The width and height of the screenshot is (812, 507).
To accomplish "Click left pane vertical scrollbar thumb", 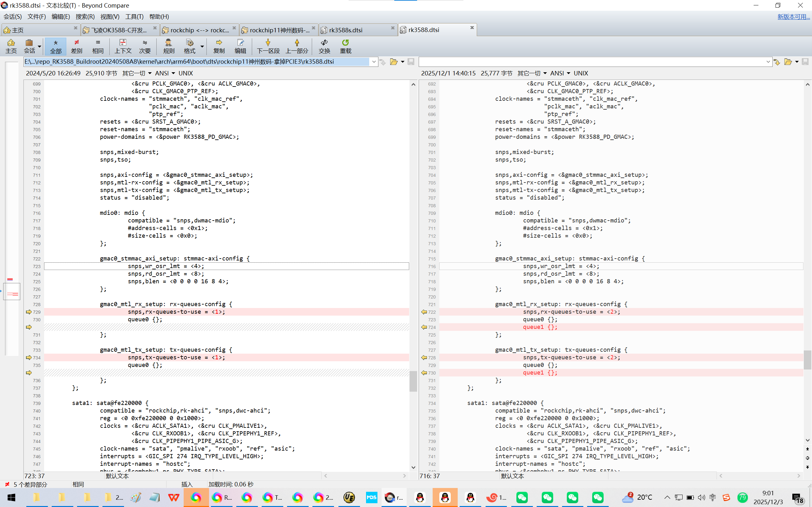I will 413,381.
